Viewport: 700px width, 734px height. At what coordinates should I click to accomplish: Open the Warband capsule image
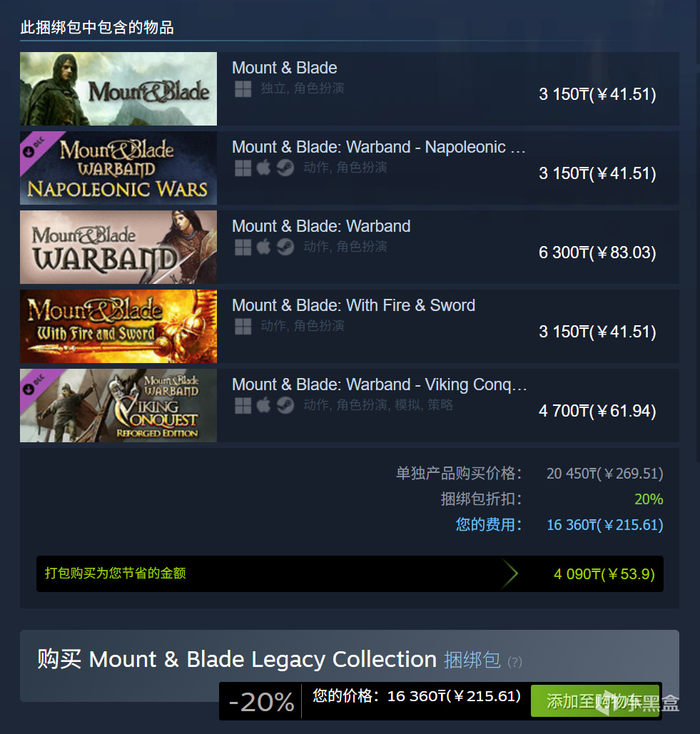118,247
